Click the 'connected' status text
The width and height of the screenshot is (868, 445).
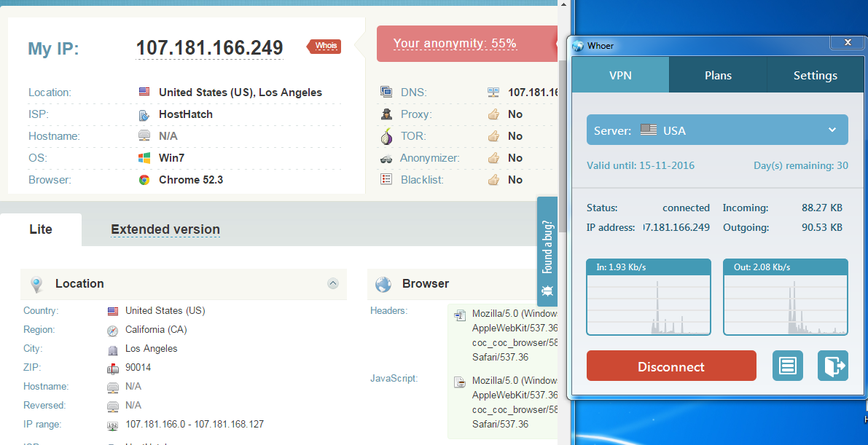(x=686, y=208)
